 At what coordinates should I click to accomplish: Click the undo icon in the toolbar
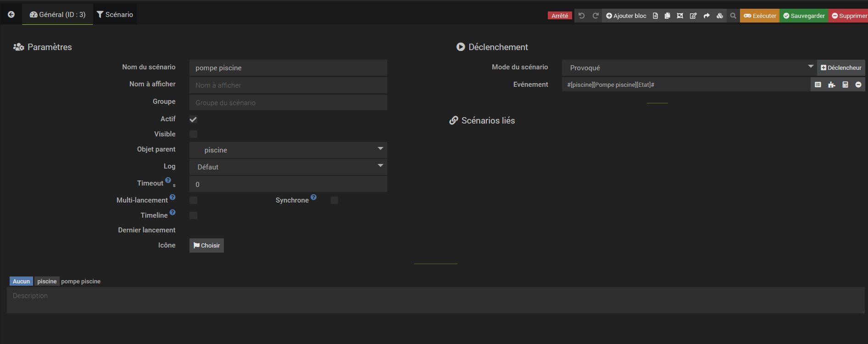click(x=581, y=16)
